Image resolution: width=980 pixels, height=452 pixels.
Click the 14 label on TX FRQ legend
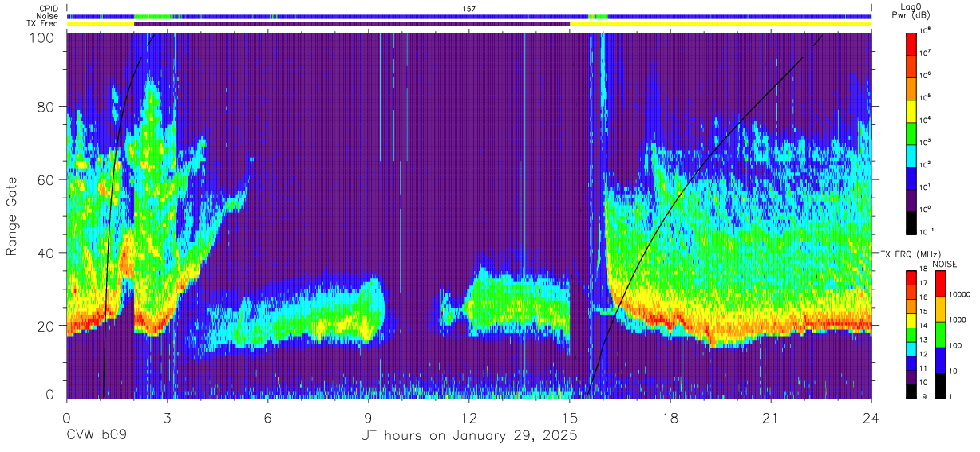pos(925,327)
